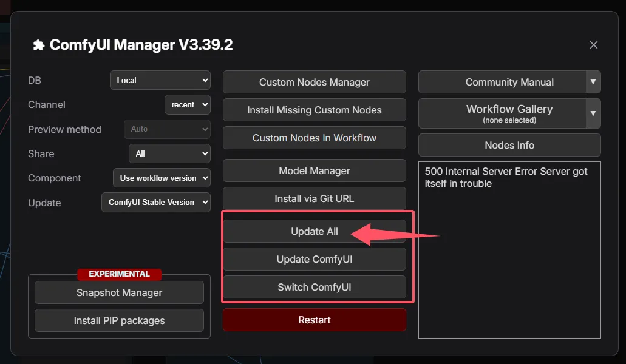Screen dimensions: 626x364
Task: Open the Snapshot Manager
Action: [x=119, y=292]
